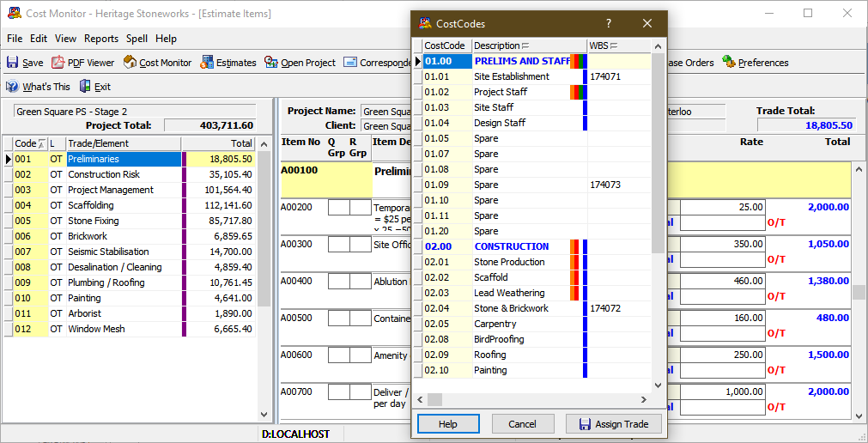Open the Correspondence toolbar item
This screenshot has height=443, width=868.
(x=376, y=63)
